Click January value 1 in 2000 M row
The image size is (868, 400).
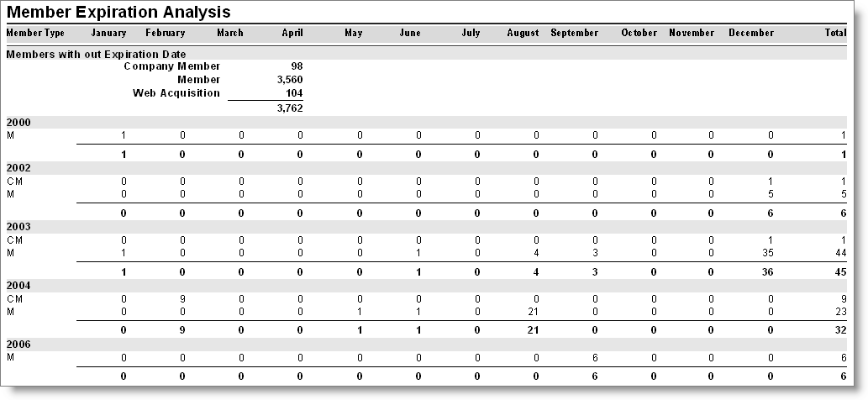pyautogui.click(x=124, y=135)
